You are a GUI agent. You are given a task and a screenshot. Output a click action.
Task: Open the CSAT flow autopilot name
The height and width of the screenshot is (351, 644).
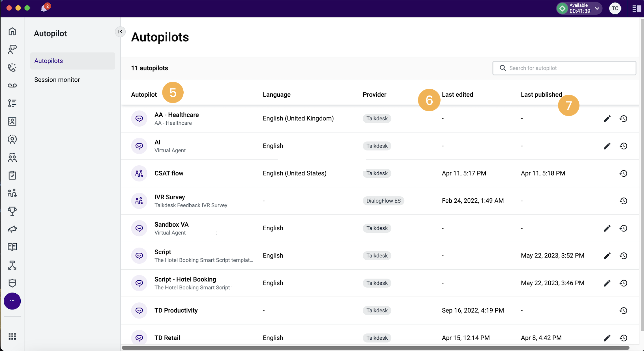tap(169, 173)
